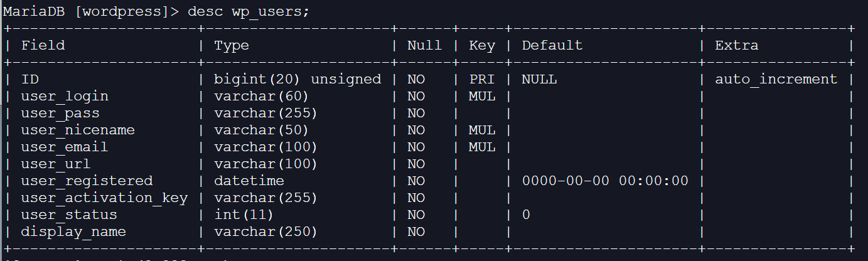This screenshot has width=868, height=261.
Task: Click the 'auto_increment' extra value
Action: point(776,79)
